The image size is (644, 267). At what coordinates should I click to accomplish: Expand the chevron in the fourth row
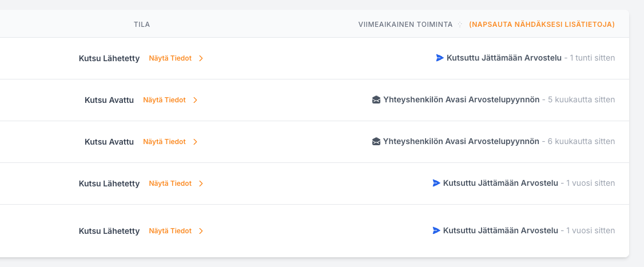pos(201,184)
